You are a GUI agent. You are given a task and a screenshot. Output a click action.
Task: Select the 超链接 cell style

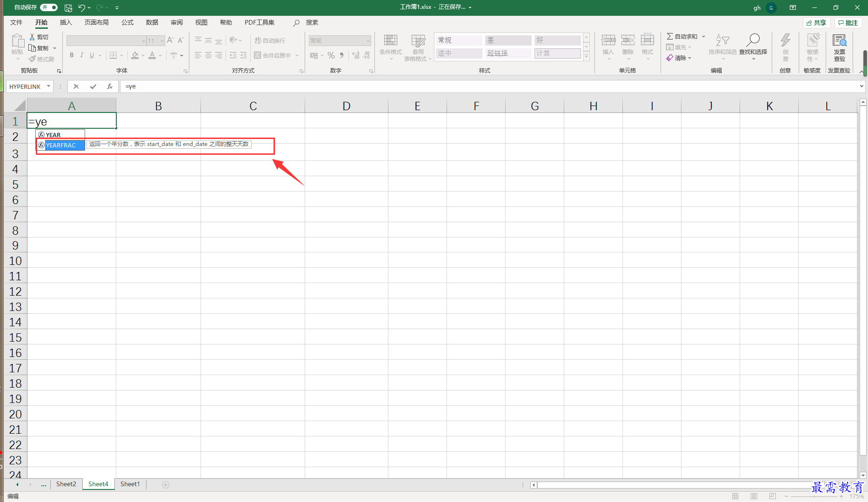(508, 53)
